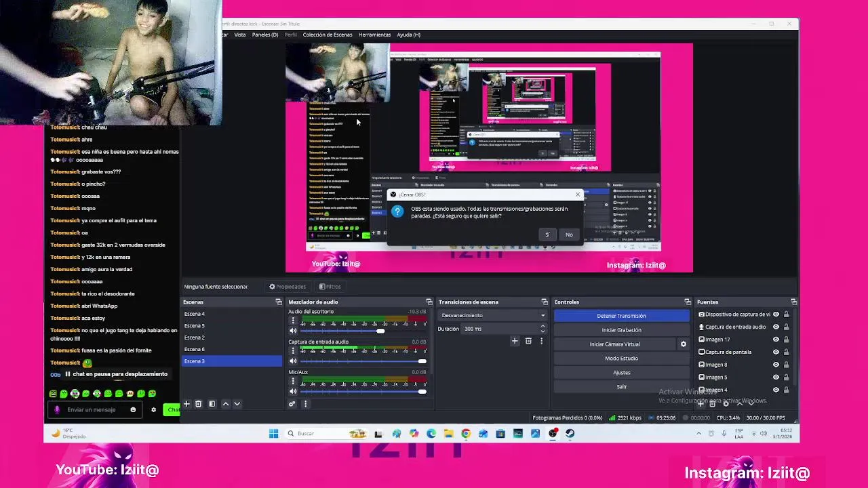Enable Modo Estudio
Screen dimensions: 868x488
[x=621, y=359]
